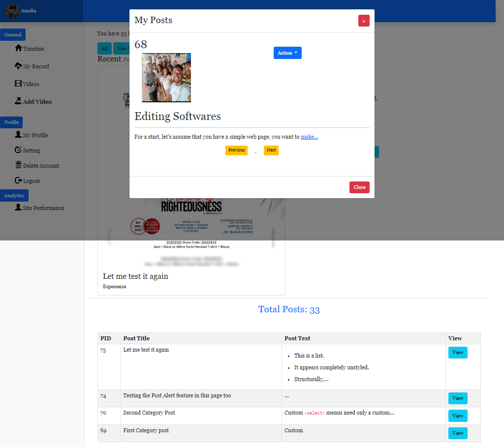This screenshot has width=504, height=447.
Task: Click the Timeline home icon
Action: click(x=18, y=48)
